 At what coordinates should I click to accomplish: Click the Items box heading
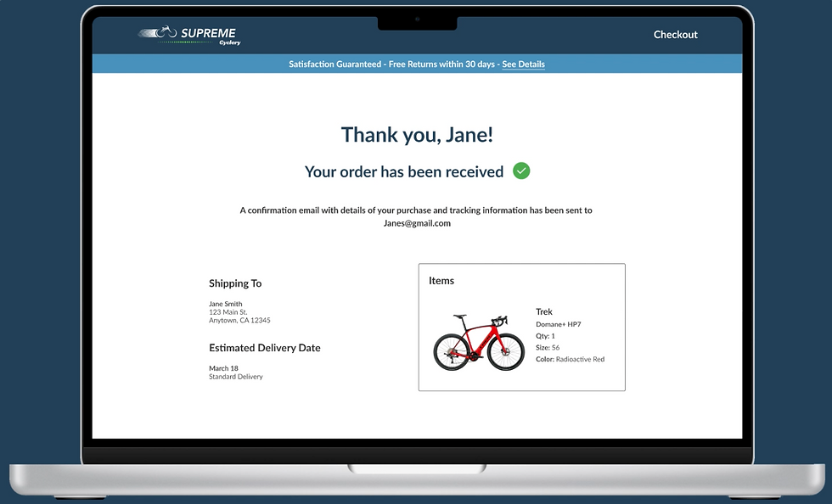[x=441, y=281]
